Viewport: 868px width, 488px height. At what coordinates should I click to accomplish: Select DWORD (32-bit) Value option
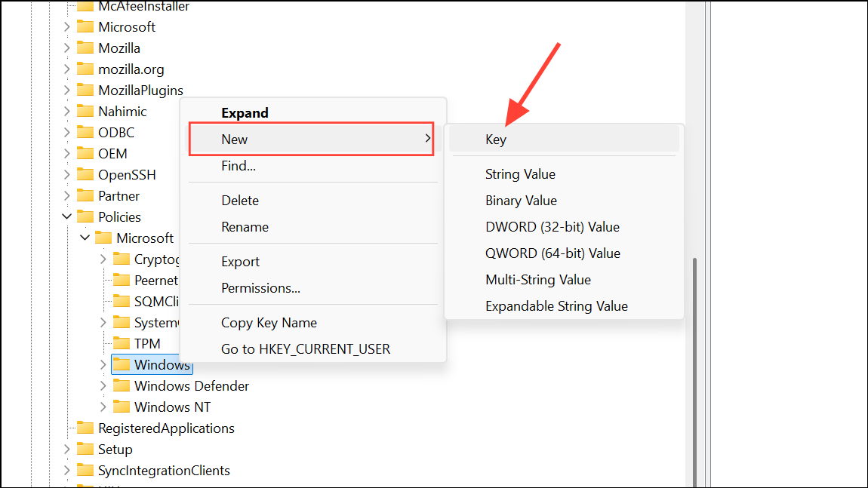point(552,227)
